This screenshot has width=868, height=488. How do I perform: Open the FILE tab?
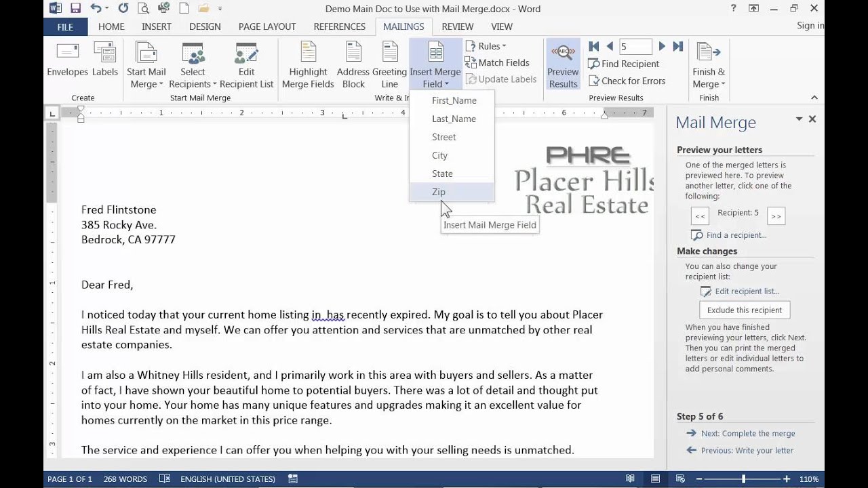point(65,26)
